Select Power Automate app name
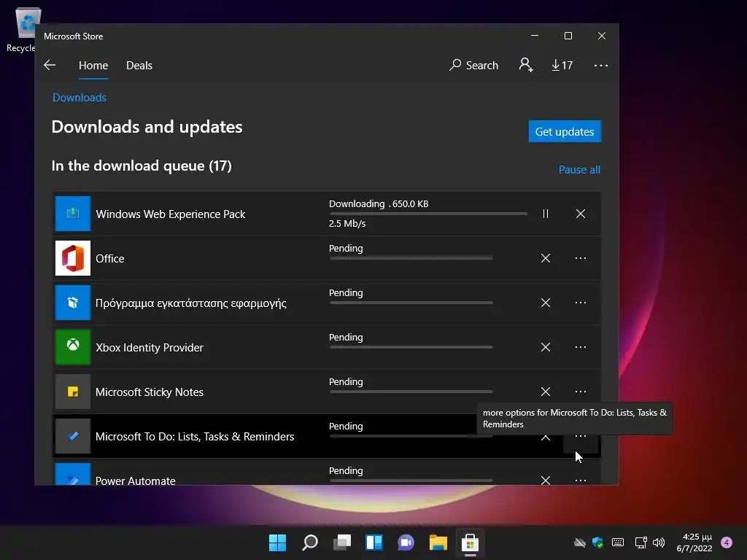 135,480
